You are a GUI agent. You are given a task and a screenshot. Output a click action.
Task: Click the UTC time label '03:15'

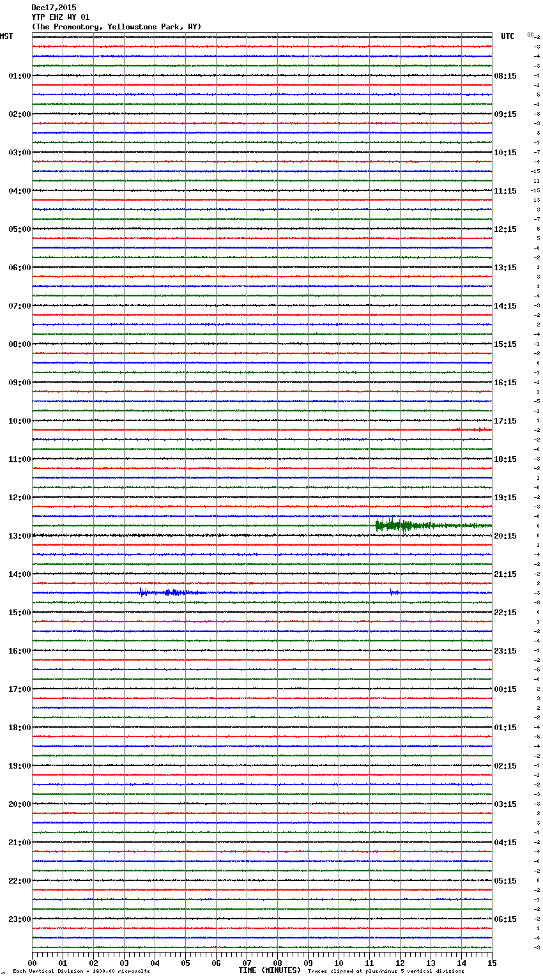point(505,804)
